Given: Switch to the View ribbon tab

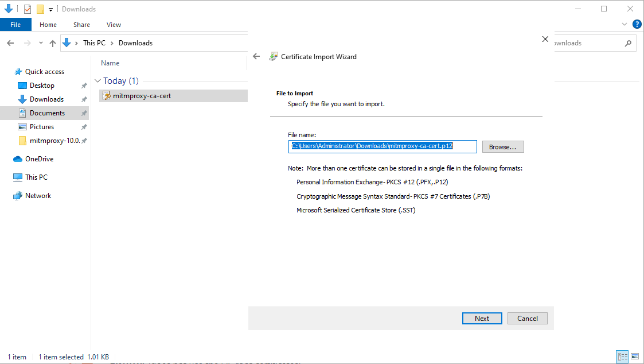Looking at the screenshot, I should [114, 25].
